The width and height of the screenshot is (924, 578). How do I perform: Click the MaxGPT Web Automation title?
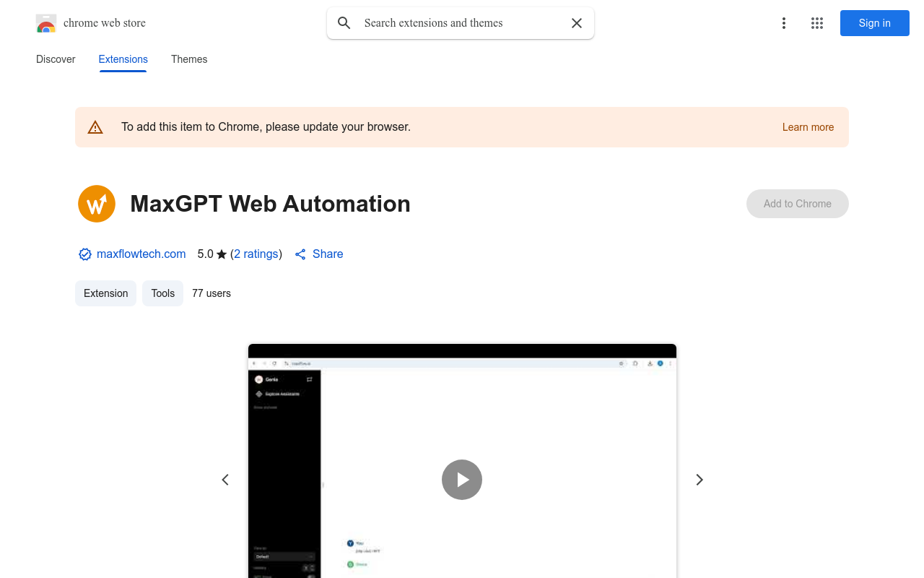tap(270, 204)
